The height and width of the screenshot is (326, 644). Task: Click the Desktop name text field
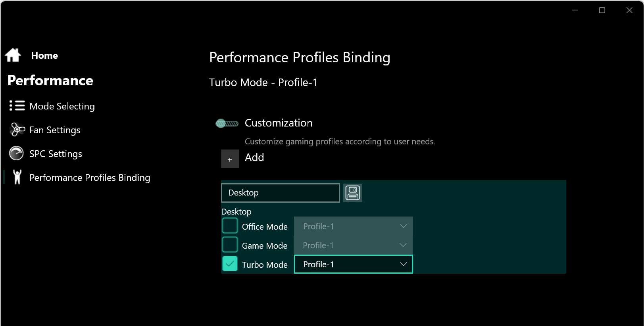click(x=280, y=193)
